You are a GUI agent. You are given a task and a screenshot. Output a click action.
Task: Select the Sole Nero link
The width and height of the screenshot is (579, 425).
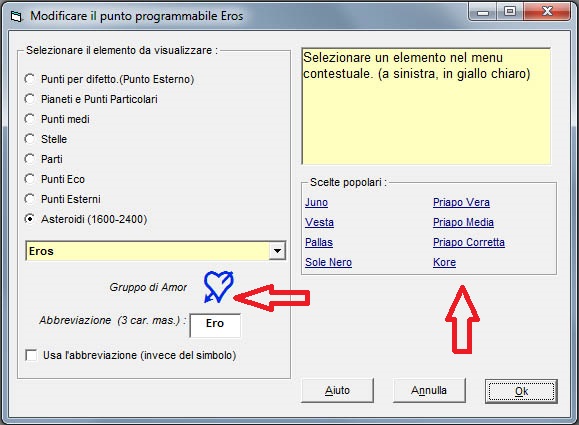[x=328, y=262]
